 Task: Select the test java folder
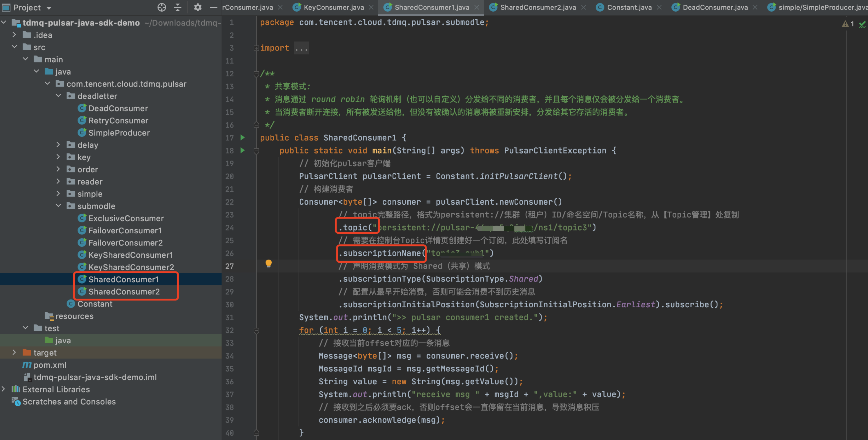63,340
